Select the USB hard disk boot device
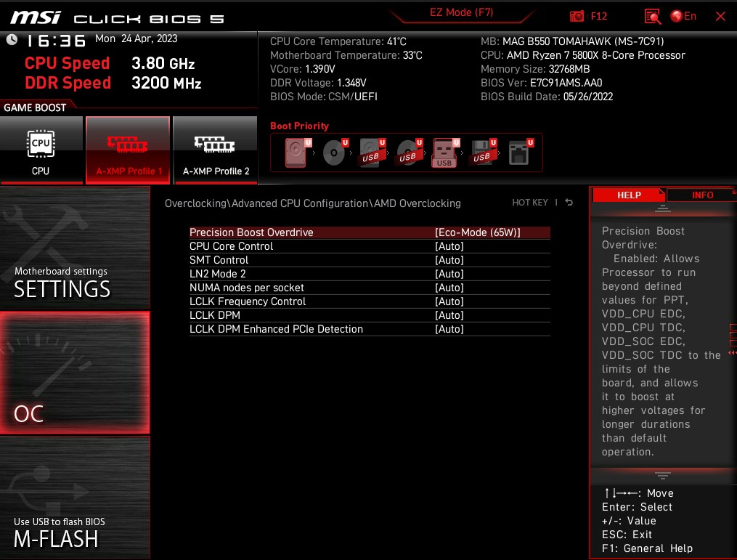Screen dimensions: 737x560 [x=372, y=153]
